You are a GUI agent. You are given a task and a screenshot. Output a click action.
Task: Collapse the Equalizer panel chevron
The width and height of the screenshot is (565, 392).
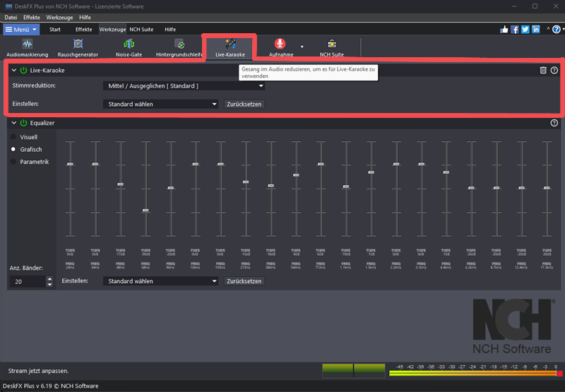[x=14, y=123]
